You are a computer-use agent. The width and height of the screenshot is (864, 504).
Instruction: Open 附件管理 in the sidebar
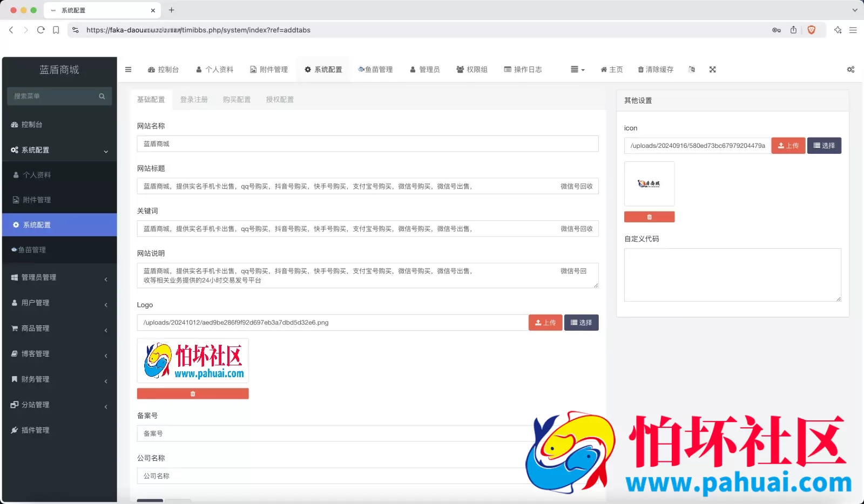[x=59, y=200]
